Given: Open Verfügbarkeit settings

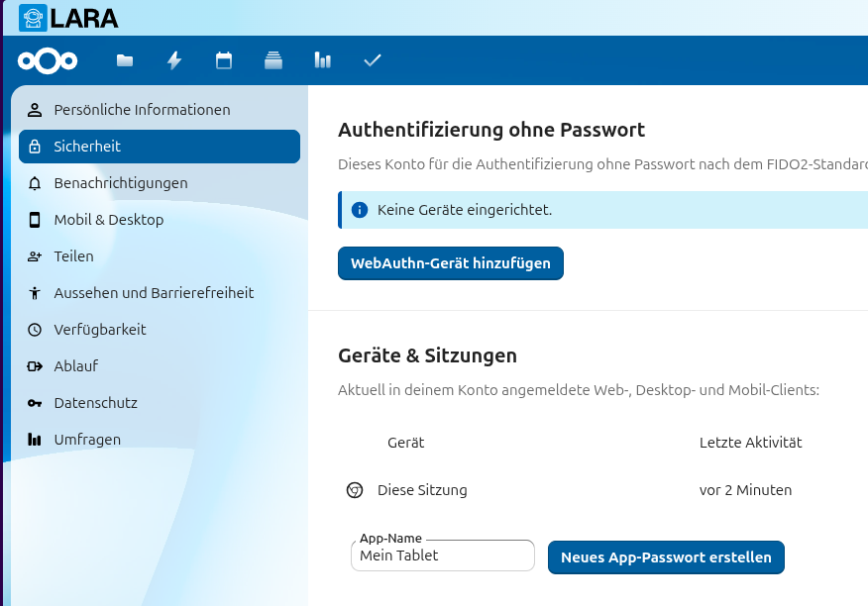Looking at the screenshot, I should (100, 330).
